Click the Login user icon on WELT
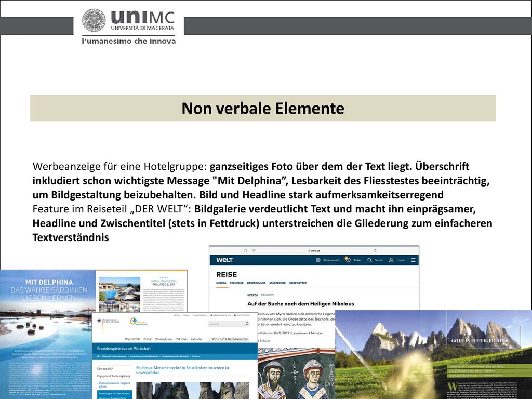 coord(391,260)
